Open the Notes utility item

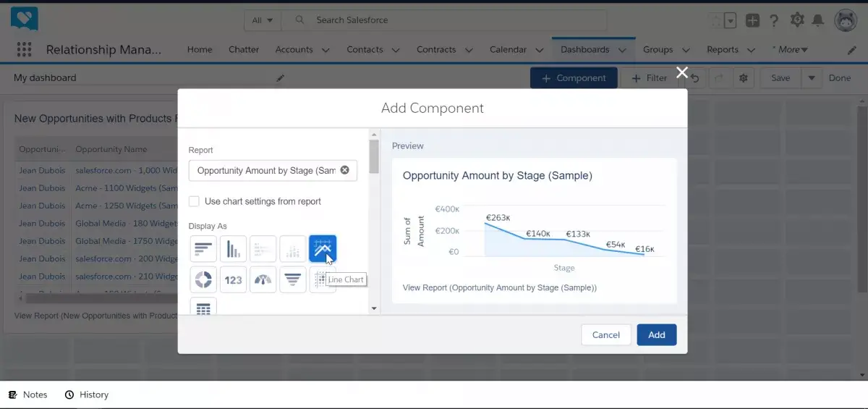coord(28,395)
